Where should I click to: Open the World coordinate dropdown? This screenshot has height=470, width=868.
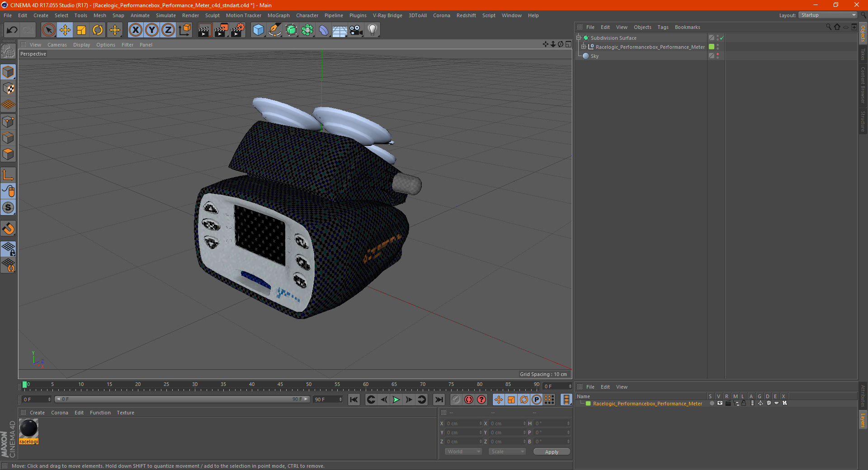(463, 451)
